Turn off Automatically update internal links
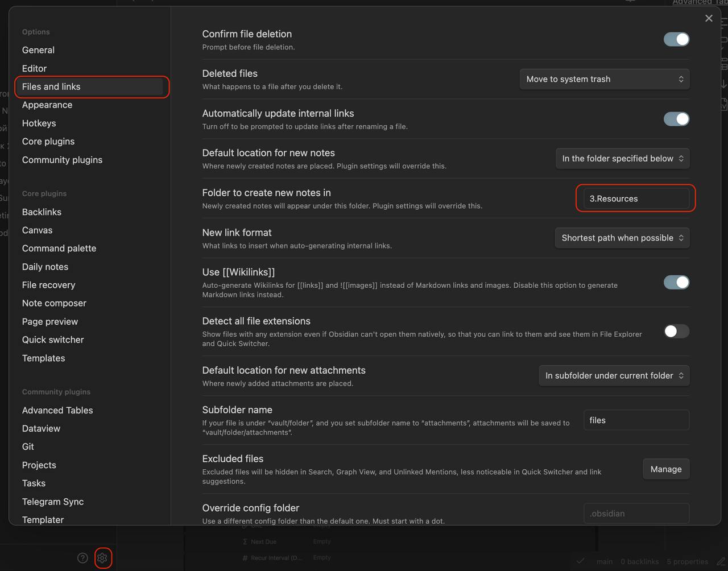728x571 pixels. pos(676,119)
